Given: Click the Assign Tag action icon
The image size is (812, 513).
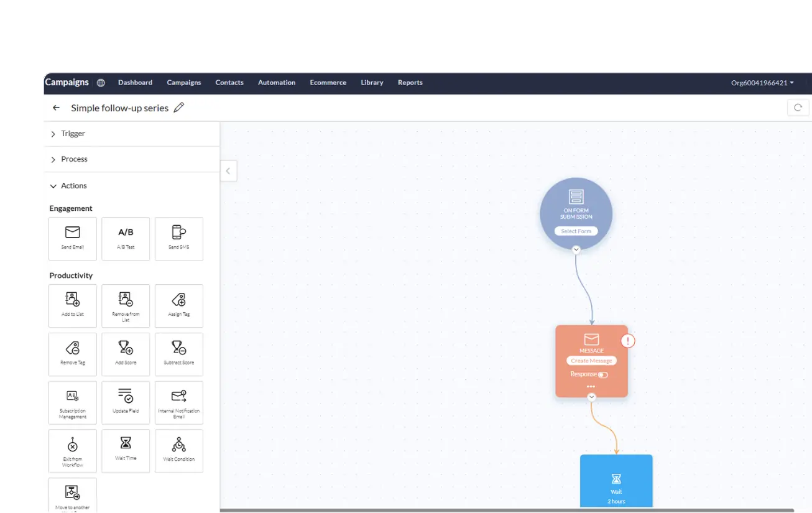Looking at the screenshot, I should click(x=178, y=300).
